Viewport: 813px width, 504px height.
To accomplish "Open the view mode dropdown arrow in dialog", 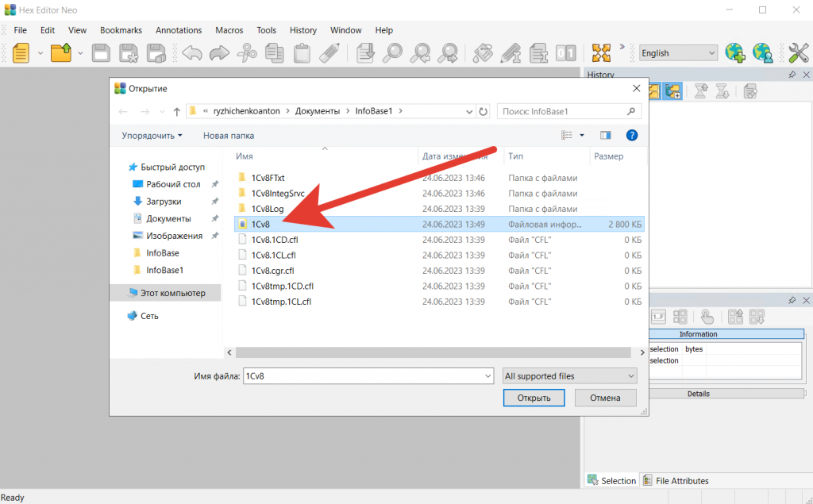I will pos(582,136).
